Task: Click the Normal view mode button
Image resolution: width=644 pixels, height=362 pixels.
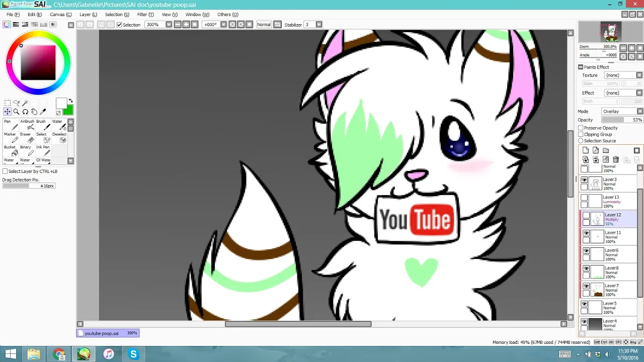Action: pos(264,25)
